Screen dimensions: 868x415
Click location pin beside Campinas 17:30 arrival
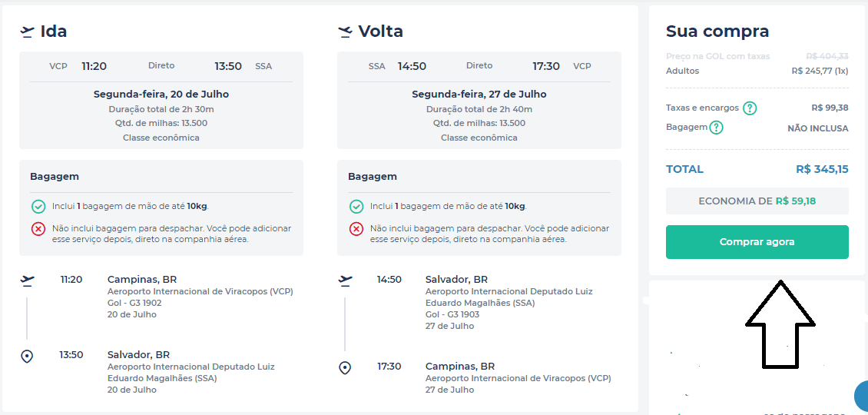pyautogui.click(x=345, y=368)
